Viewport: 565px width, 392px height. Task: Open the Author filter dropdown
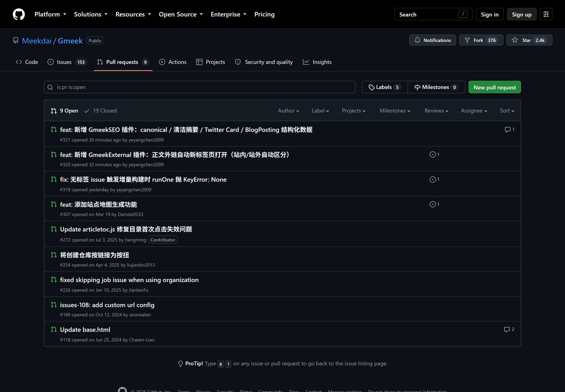[x=288, y=111]
